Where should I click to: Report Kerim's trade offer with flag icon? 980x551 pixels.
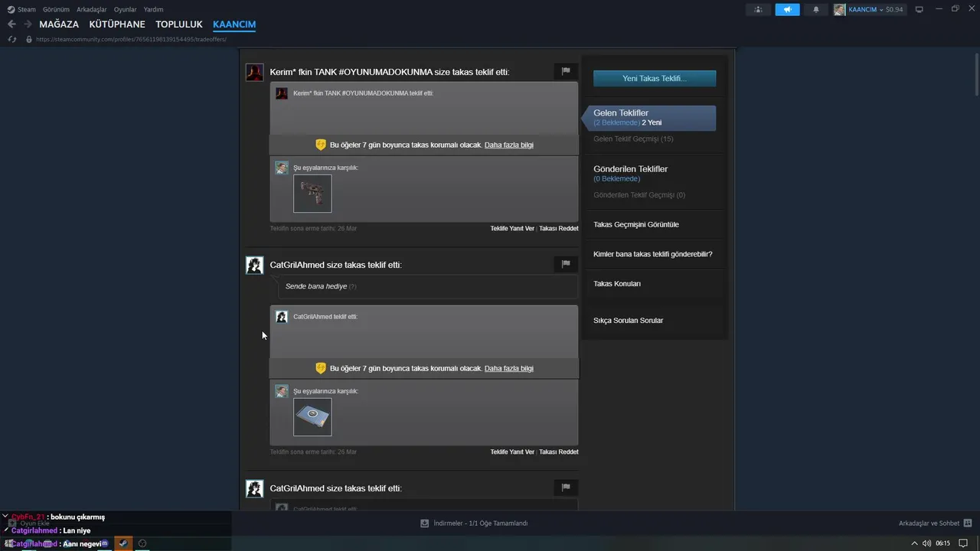point(566,71)
